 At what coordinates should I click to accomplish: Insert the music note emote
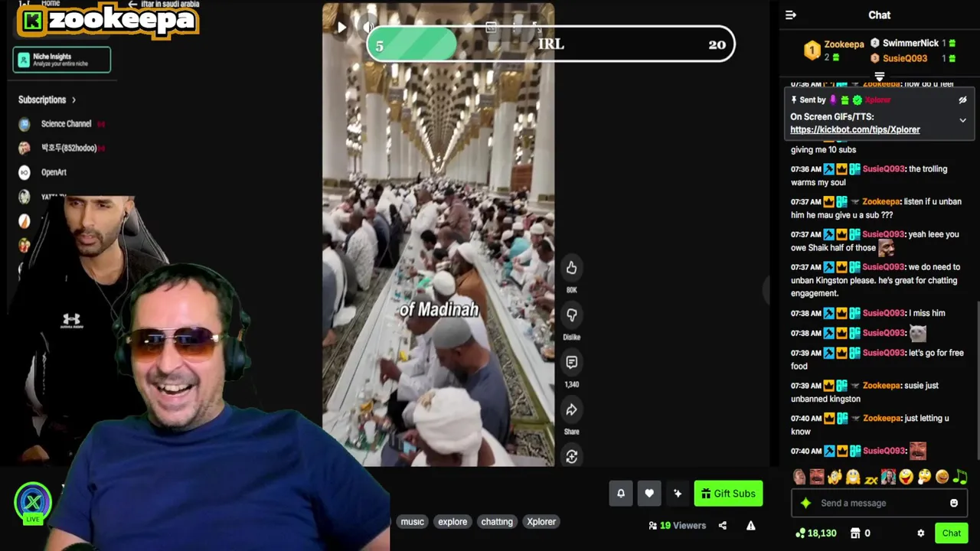(x=961, y=478)
